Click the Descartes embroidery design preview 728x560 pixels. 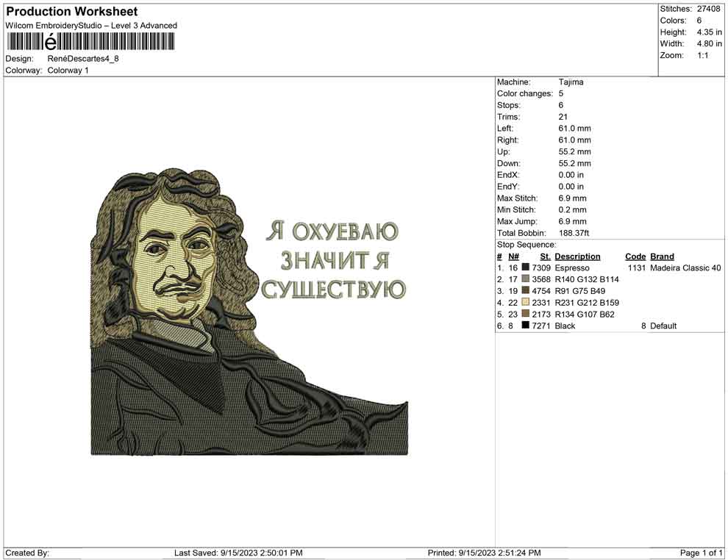pos(249,312)
